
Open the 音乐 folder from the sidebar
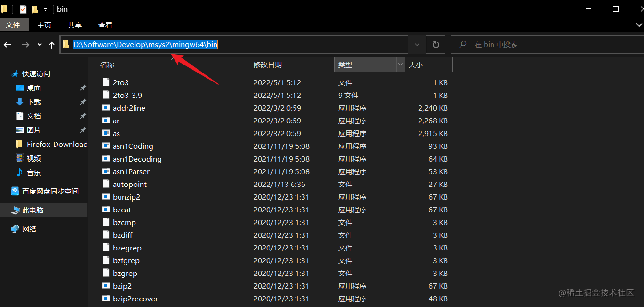tap(32, 172)
